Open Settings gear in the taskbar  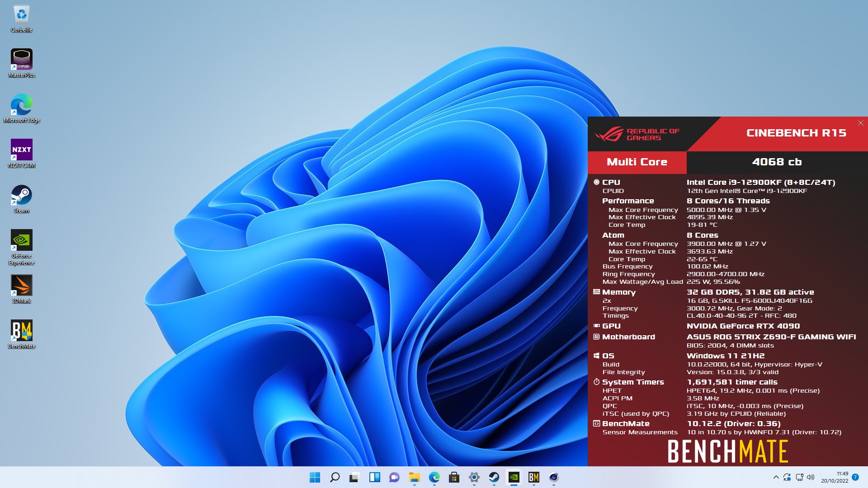(474, 477)
